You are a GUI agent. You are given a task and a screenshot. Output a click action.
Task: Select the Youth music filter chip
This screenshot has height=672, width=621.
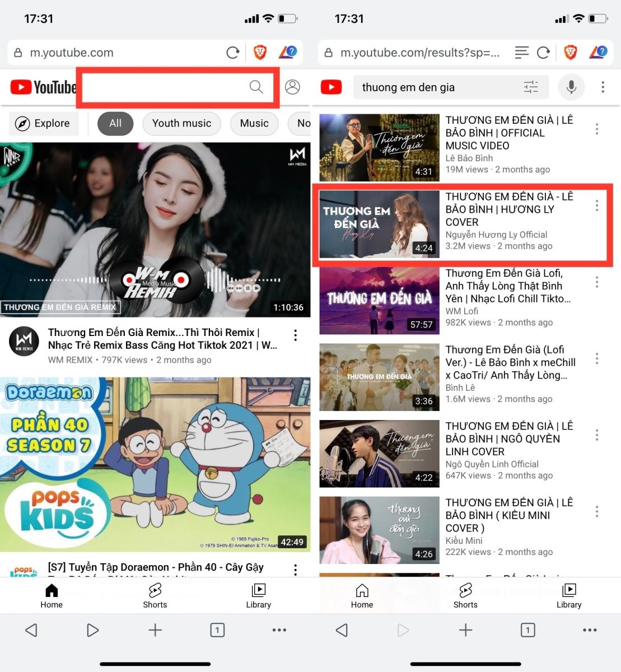tap(181, 123)
